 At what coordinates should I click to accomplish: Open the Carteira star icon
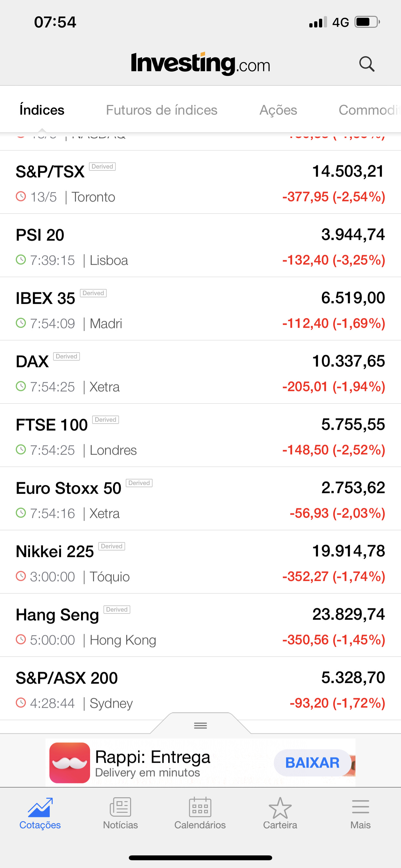[x=280, y=807]
